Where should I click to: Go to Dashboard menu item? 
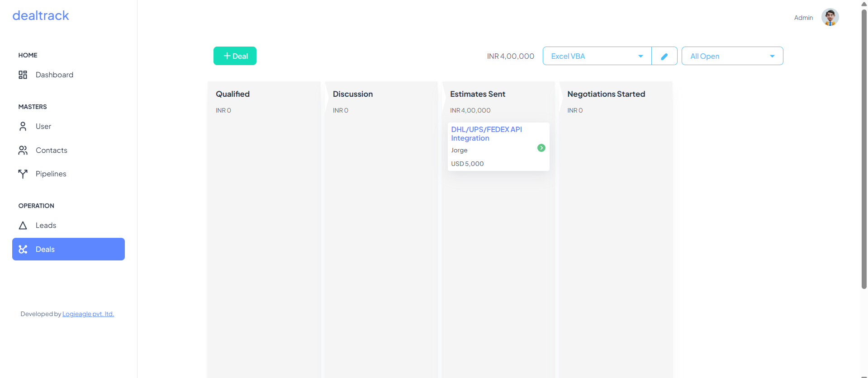tap(68, 75)
